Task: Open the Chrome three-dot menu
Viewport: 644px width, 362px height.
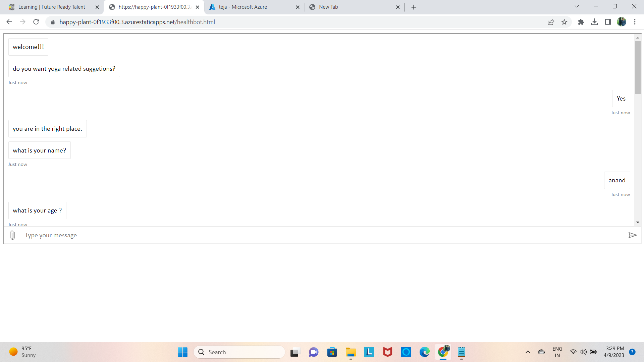Action: (635, 22)
